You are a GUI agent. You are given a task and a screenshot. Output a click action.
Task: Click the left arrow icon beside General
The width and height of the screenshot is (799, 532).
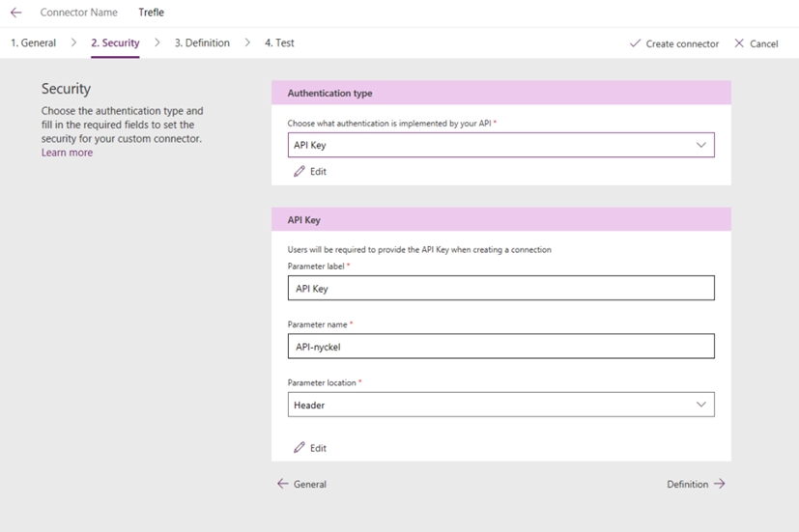282,484
